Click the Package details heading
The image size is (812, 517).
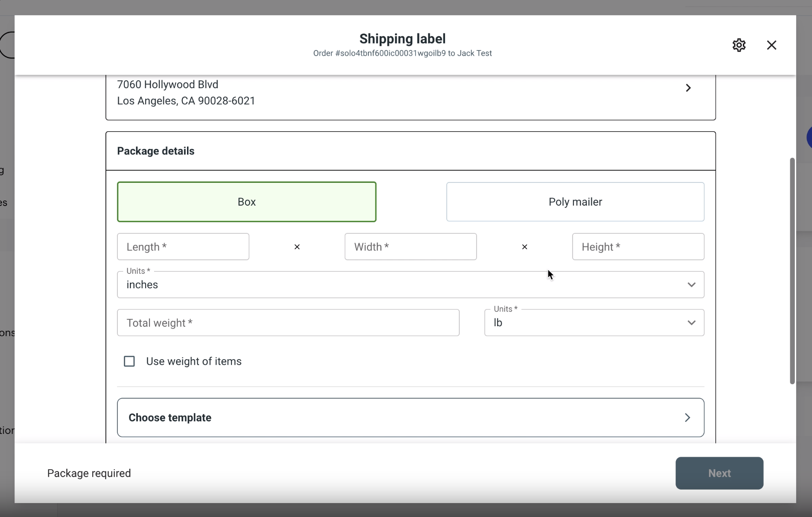click(155, 151)
